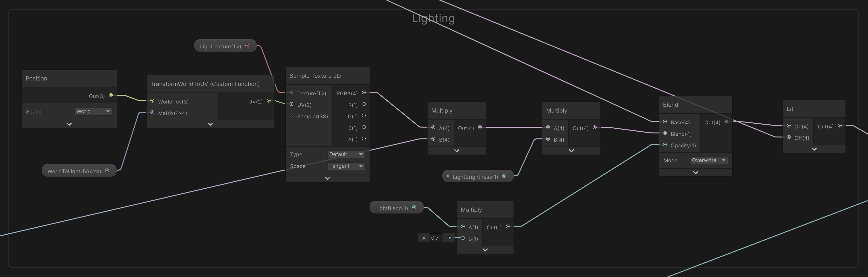This screenshot has height=277, width=868.
Task: Open the Space Tangent dropdown
Action: pos(346,166)
